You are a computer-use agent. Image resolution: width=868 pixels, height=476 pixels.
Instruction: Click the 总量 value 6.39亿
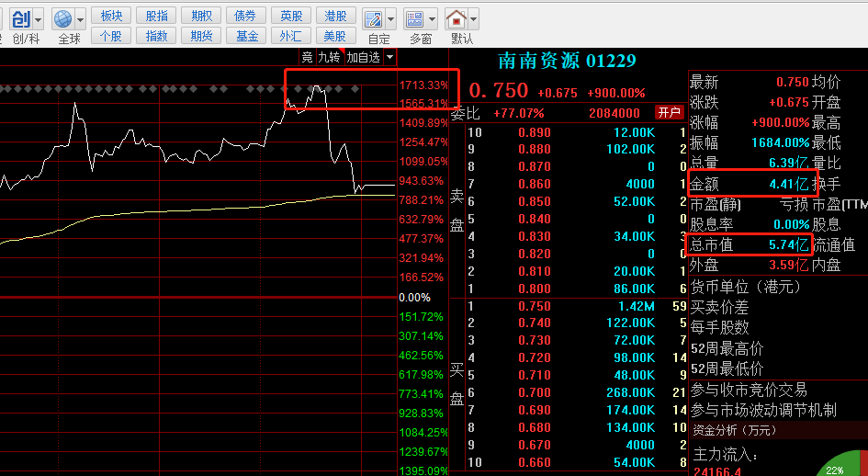[x=789, y=164]
